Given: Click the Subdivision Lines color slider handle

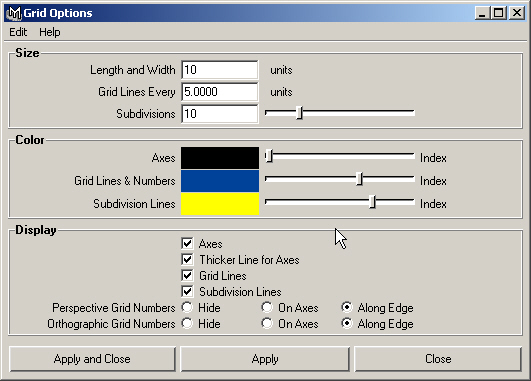Looking at the screenshot, I should coord(372,202).
